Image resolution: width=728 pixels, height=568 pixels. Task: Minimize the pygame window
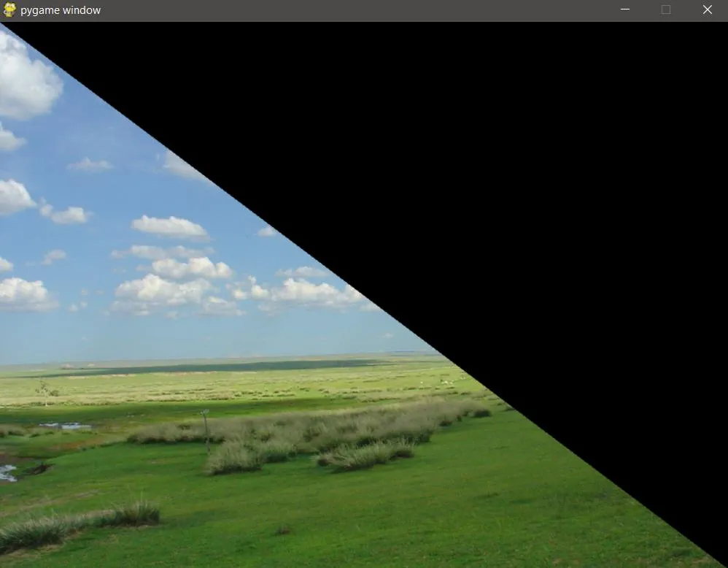pyautogui.click(x=625, y=9)
